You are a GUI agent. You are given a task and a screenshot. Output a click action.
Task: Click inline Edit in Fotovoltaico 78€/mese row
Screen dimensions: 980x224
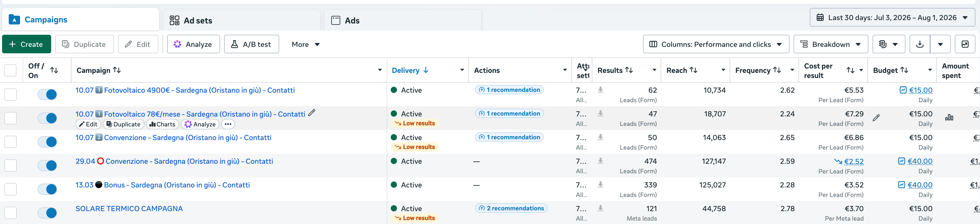point(88,124)
